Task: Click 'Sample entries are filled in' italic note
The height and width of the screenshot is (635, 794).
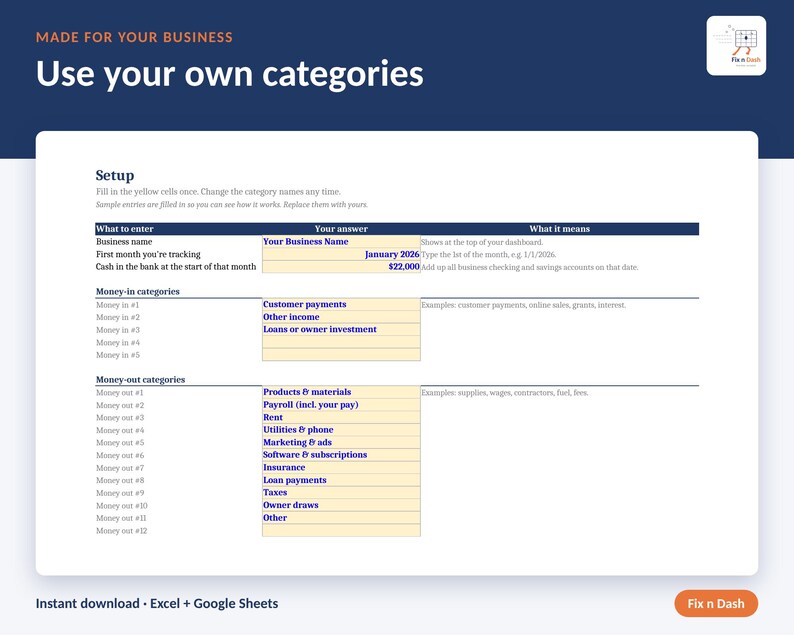Action: [232, 205]
